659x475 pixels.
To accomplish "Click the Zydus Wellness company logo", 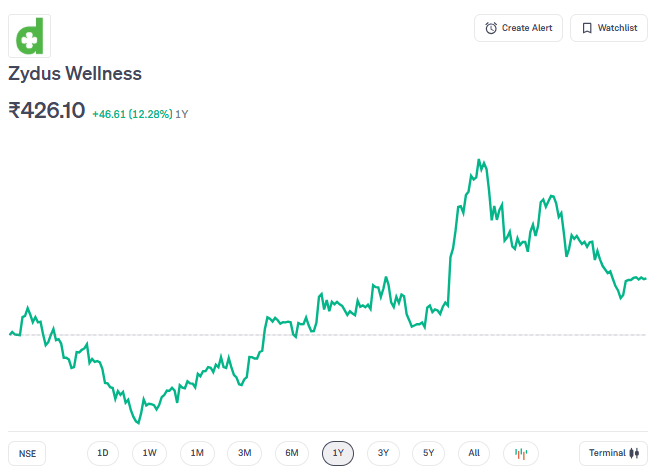I will (x=29, y=36).
